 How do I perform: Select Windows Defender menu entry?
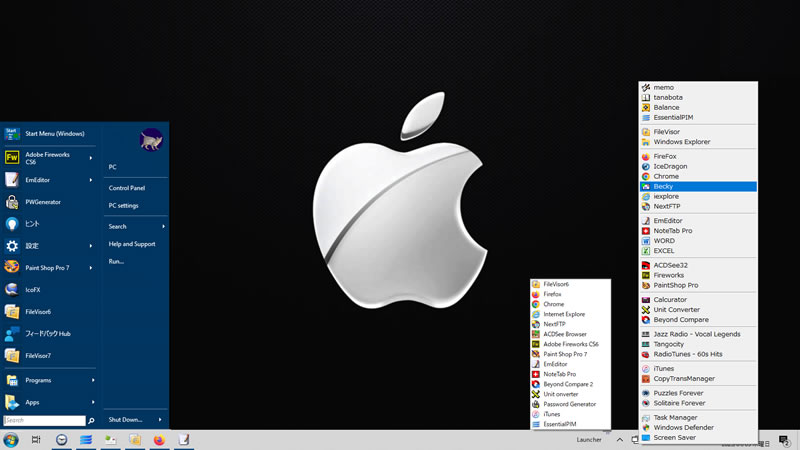(x=698, y=428)
